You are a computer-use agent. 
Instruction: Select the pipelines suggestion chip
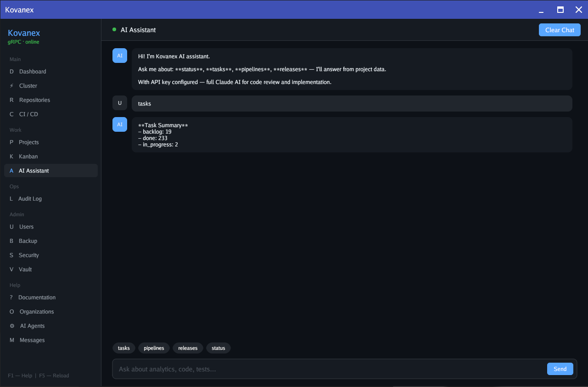[154, 348]
